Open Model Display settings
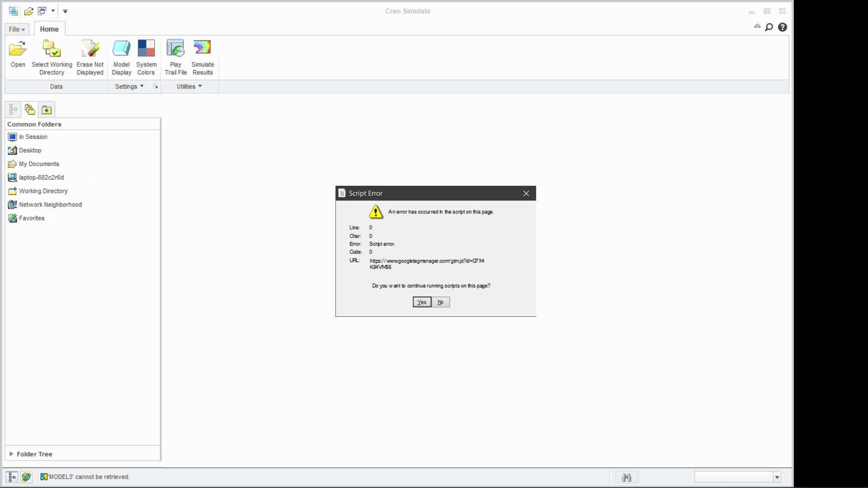868x488 pixels. (x=121, y=49)
